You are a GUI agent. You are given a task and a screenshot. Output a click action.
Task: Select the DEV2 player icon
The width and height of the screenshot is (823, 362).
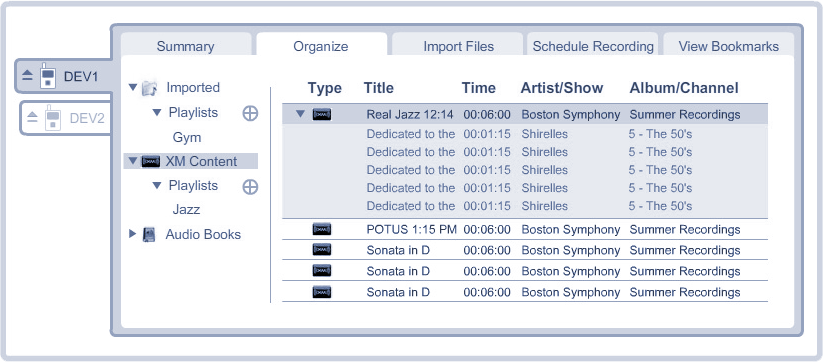point(52,118)
